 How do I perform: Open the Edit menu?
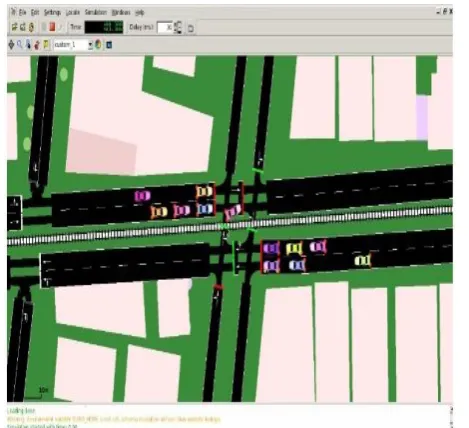tap(35, 12)
